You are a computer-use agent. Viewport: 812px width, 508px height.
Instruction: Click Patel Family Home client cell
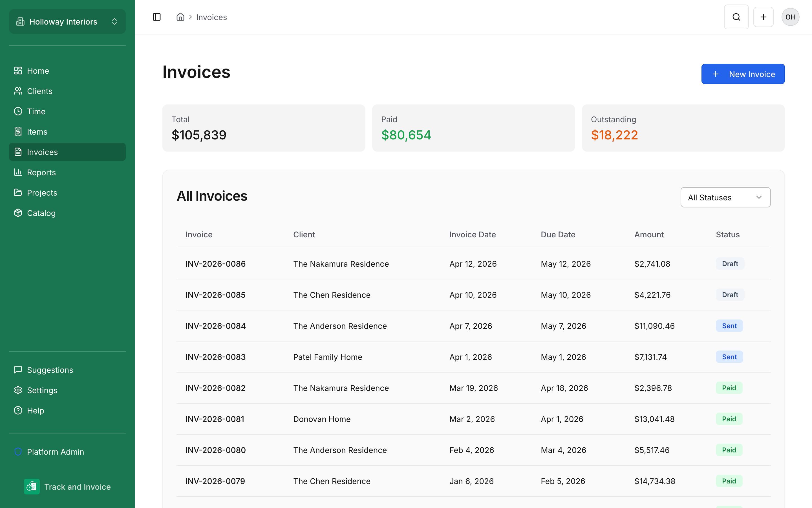click(x=328, y=357)
